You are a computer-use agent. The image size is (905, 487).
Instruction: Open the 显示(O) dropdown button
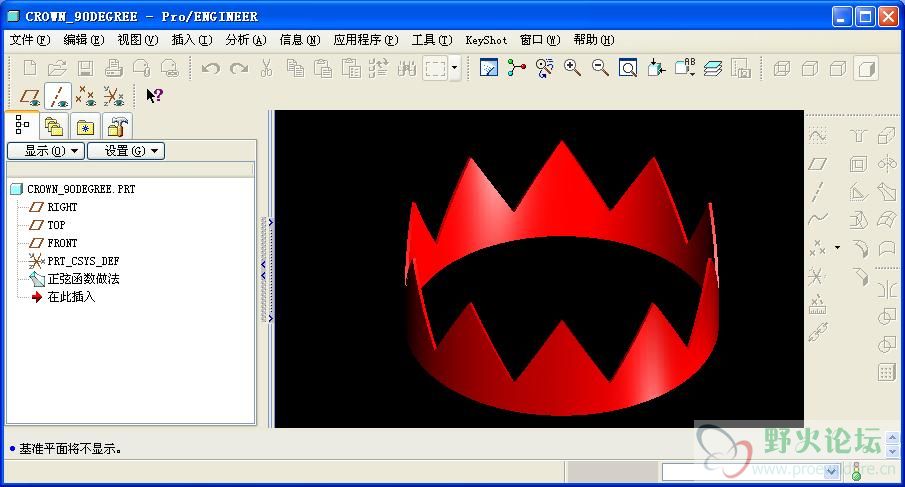click(46, 151)
